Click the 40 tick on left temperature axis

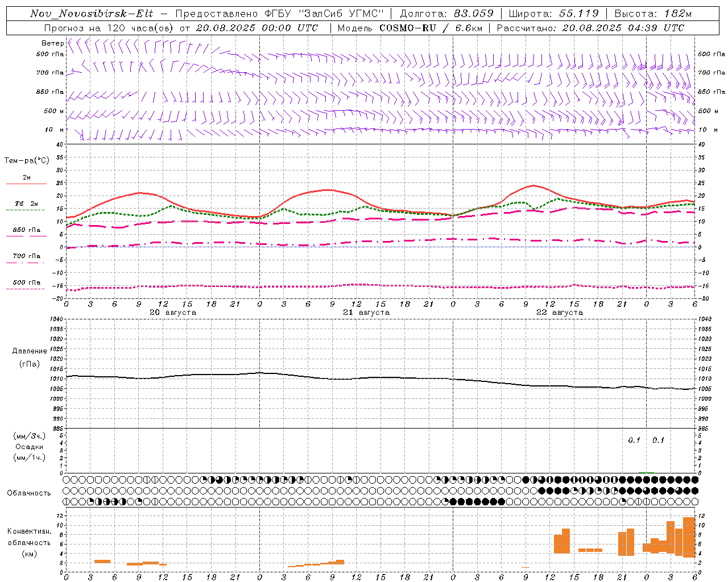pos(59,144)
